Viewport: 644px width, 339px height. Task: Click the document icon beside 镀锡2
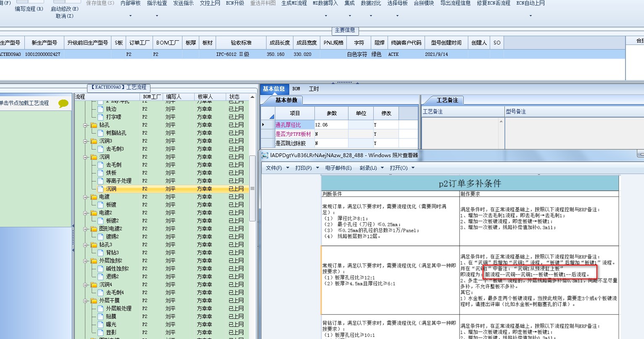coord(101,237)
